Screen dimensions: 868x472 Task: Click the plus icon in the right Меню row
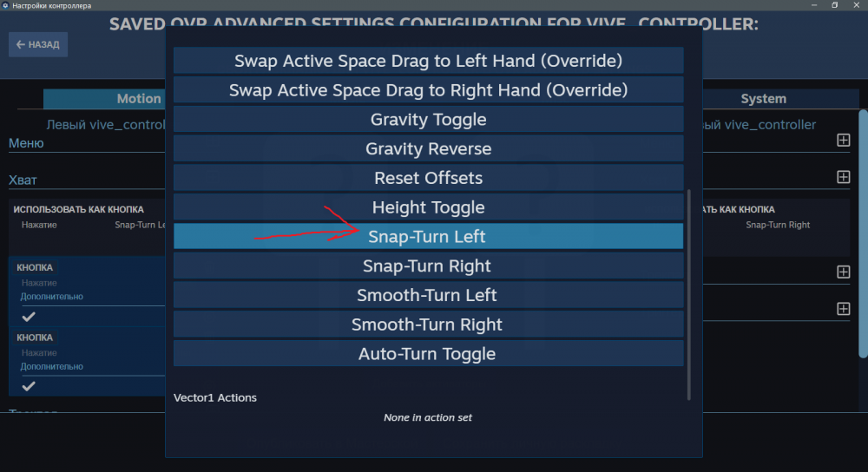coord(843,140)
